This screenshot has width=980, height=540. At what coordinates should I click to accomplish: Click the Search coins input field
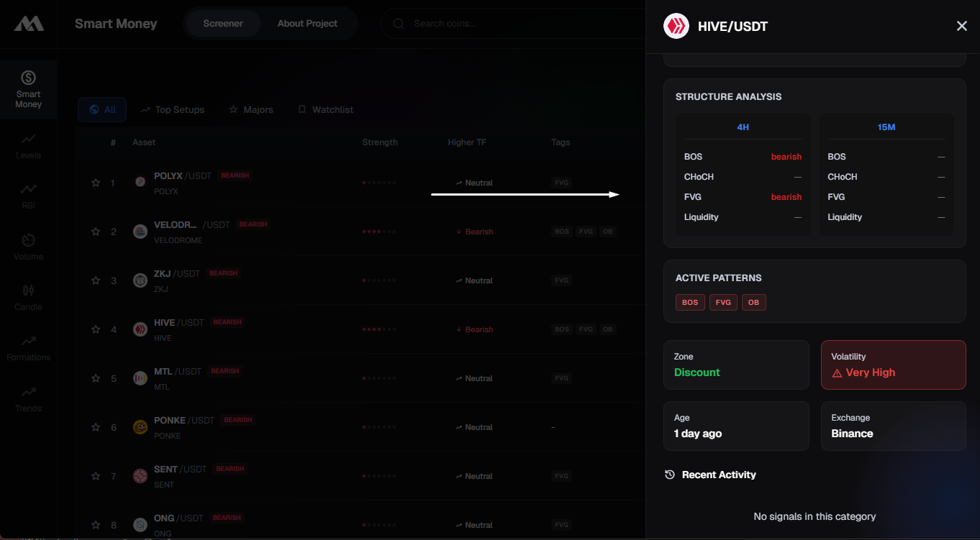tap(504, 24)
